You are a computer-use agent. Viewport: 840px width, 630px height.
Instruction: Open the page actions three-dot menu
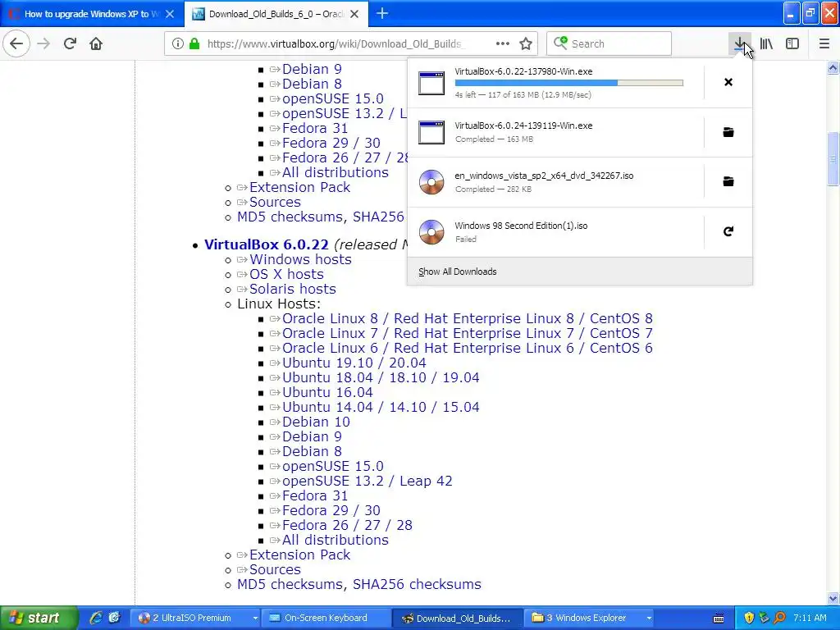coord(503,43)
